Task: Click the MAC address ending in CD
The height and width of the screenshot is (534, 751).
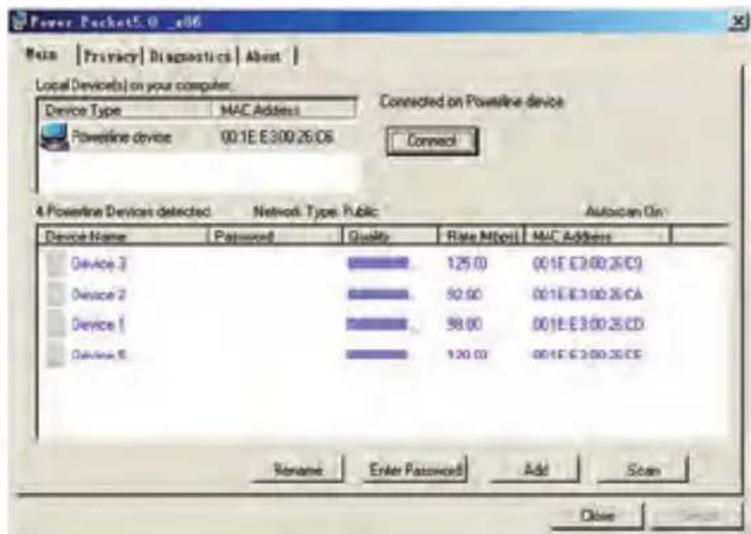Action: 588,325
